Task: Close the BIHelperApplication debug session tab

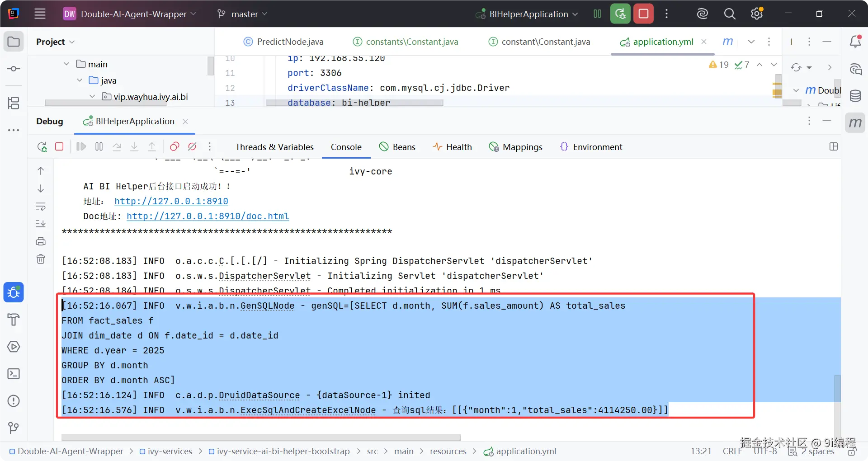Action: click(x=185, y=121)
